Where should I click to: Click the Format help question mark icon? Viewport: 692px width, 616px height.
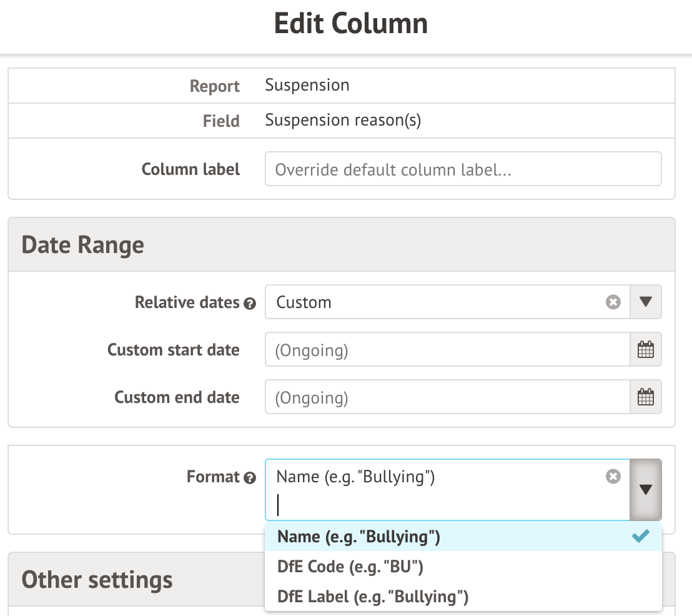[x=250, y=479]
